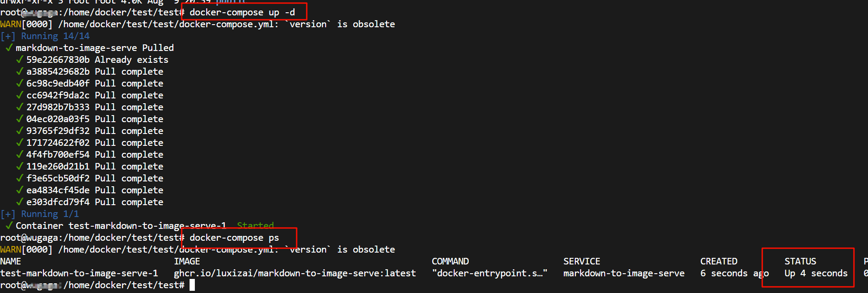The height and width of the screenshot is (293, 868).
Task: Click the checkmark next to layer f3e65cb50df2
Action: coord(19,178)
